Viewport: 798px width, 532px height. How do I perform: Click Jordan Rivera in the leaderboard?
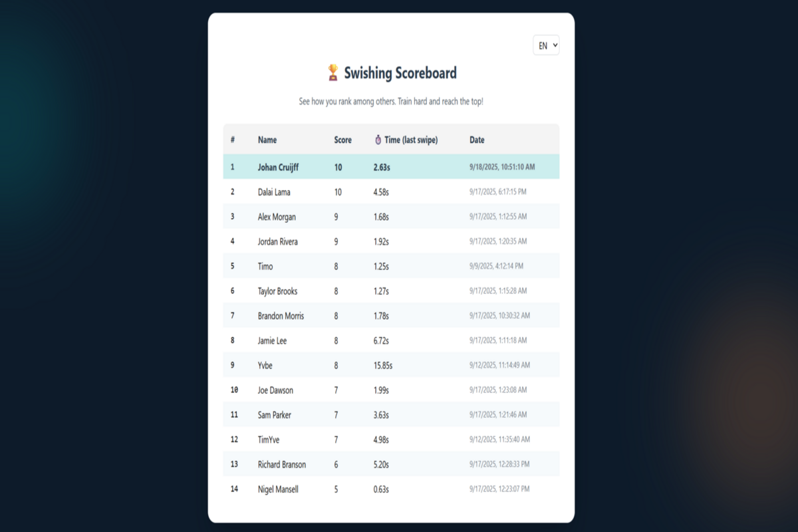278,241
